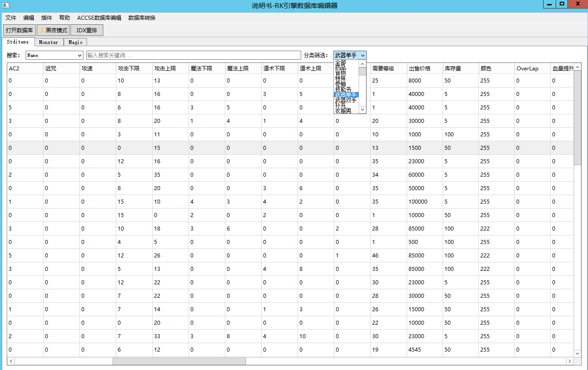Click the table's vertical scroll-up arrow
588x370 pixels.
(578, 68)
